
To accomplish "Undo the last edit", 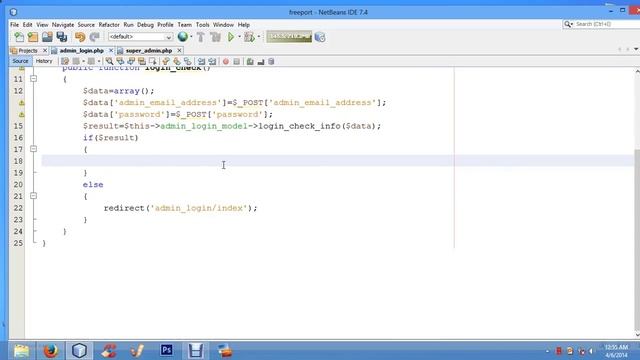I will 80,37.
